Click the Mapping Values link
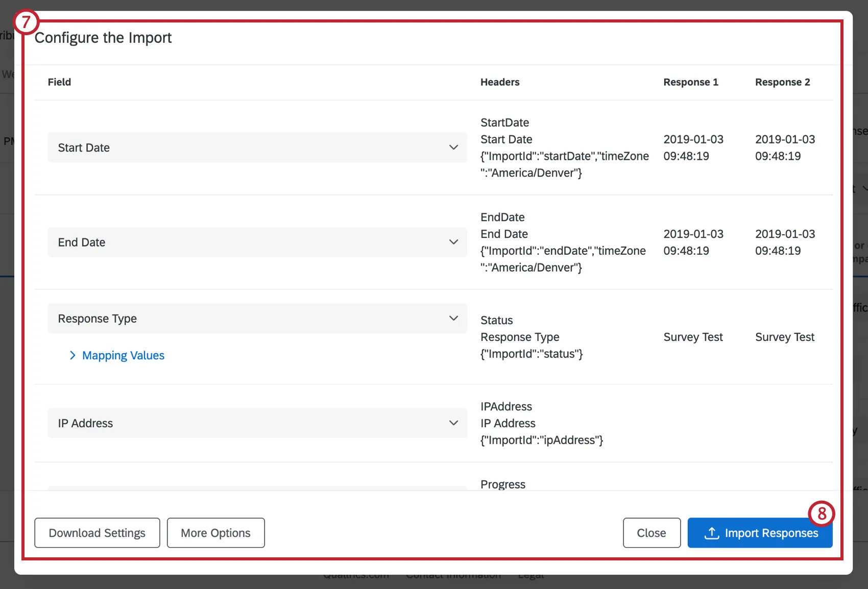868x589 pixels. pyautogui.click(x=123, y=355)
